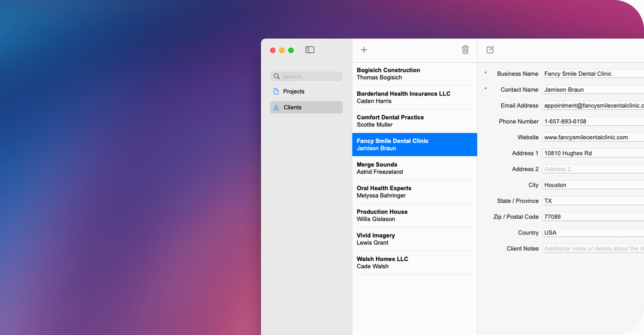Click inside the Search box

(307, 76)
